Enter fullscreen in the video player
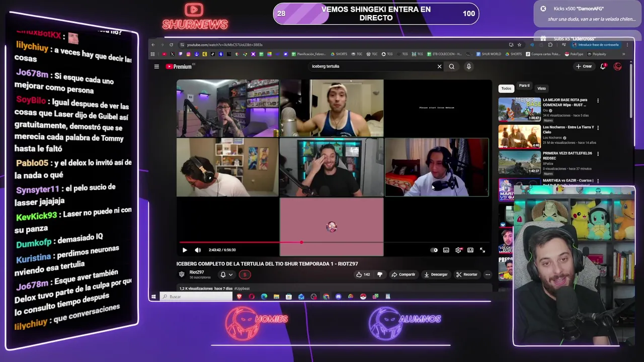 (x=482, y=250)
